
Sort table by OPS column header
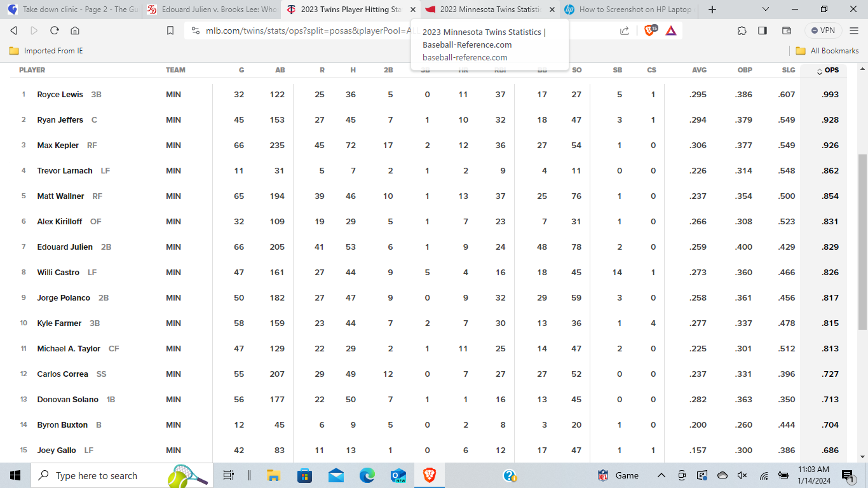[831, 71]
